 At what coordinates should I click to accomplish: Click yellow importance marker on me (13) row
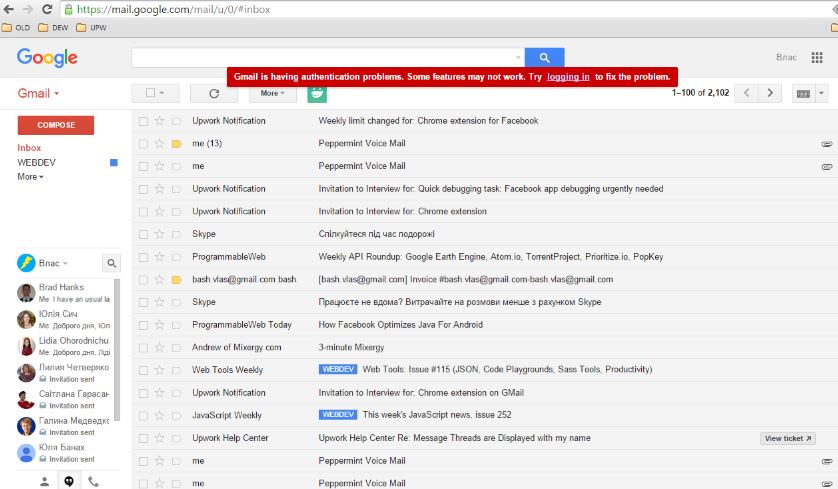point(176,144)
